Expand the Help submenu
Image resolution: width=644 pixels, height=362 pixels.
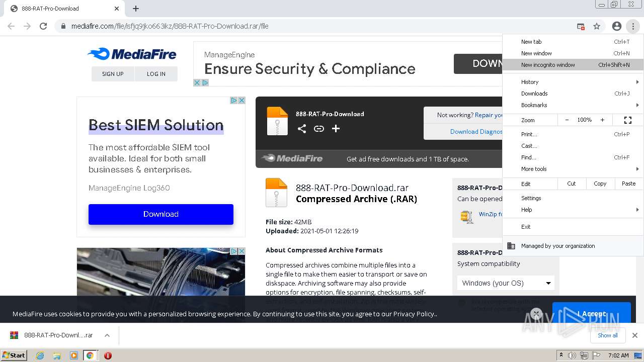pos(573,210)
